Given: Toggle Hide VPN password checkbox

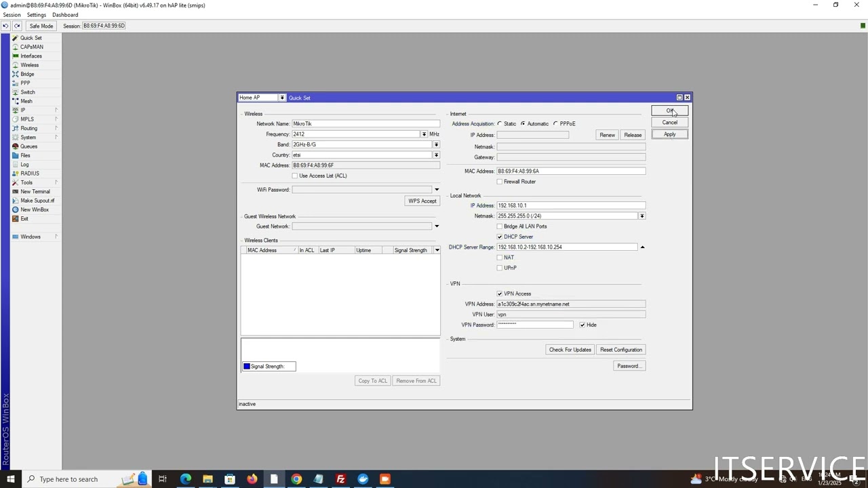Looking at the screenshot, I should 583,325.
